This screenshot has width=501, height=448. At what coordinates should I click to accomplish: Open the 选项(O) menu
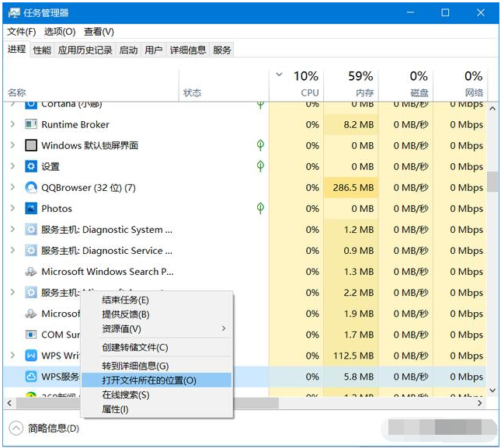tap(60, 32)
